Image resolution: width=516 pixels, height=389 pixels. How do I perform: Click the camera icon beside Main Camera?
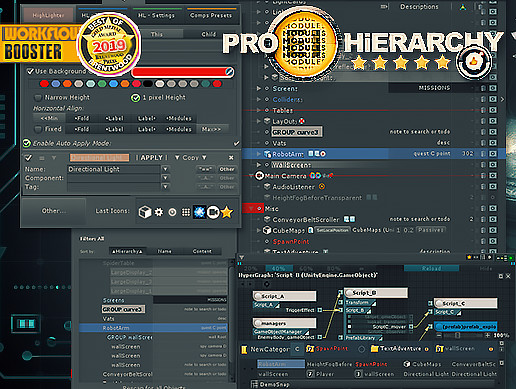click(259, 176)
